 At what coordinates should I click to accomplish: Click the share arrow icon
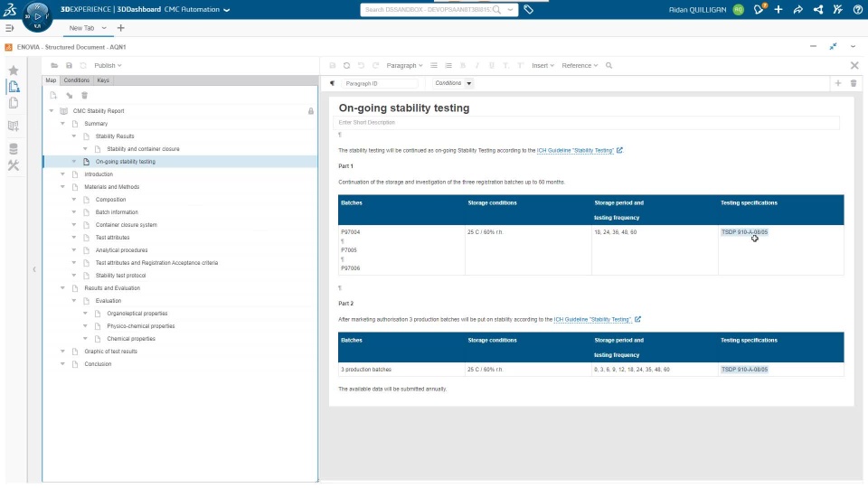(x=798, y=9)
